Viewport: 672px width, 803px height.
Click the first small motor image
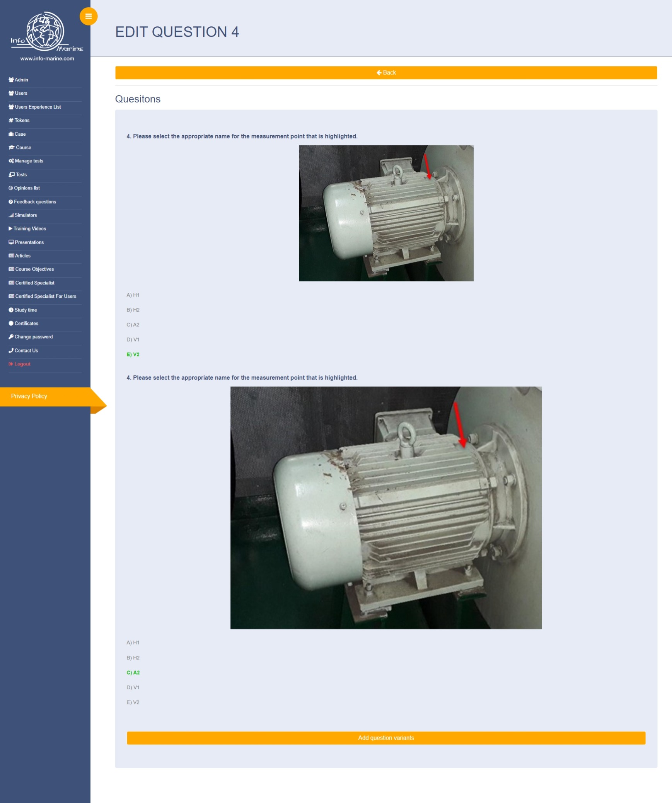pos(386,213)
